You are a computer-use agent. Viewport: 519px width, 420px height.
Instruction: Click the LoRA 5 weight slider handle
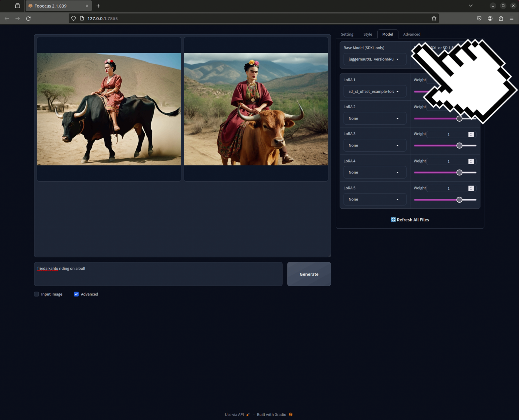(459, 200)
